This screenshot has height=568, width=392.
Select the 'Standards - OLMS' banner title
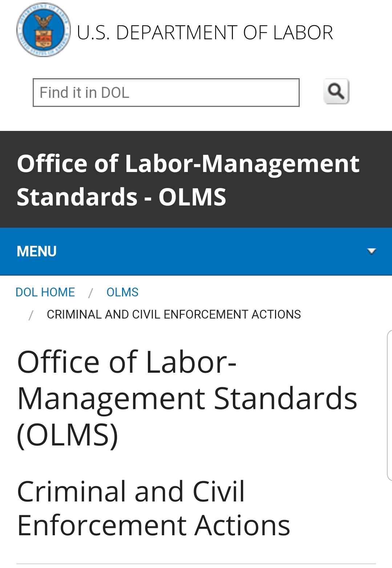(121, 197)
